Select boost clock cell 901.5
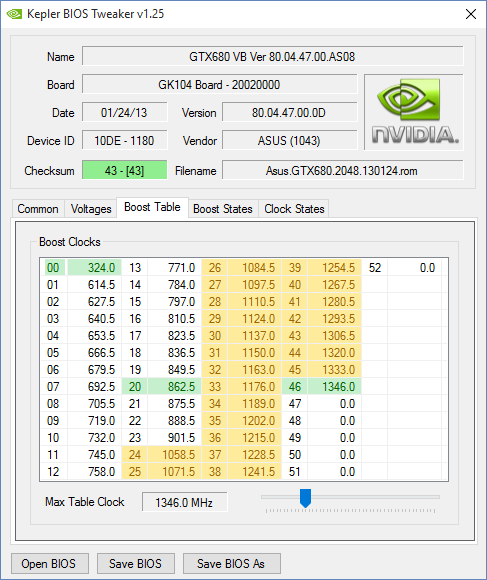Viewport: 487px width, 580px height. tap(175, 438)
